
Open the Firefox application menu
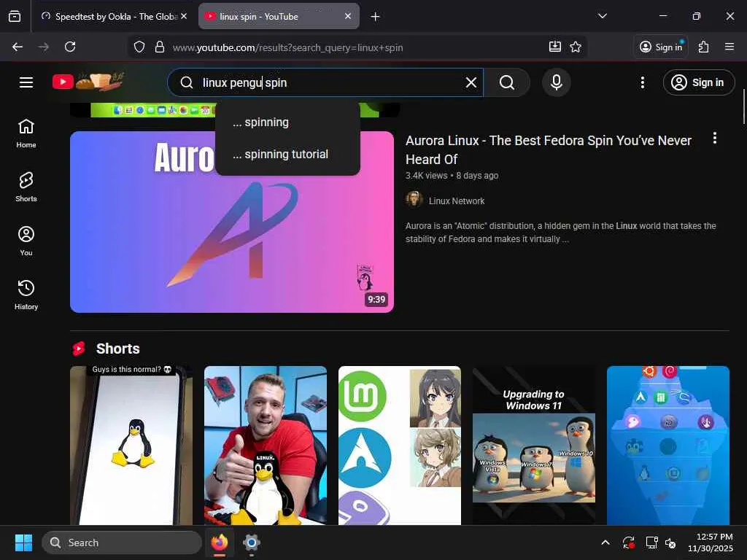tap(729, 47)
